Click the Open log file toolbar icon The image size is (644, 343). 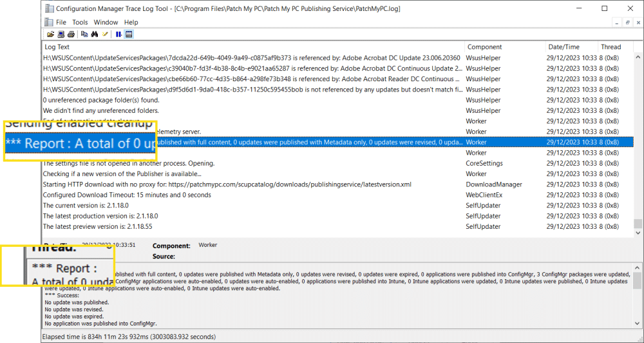50,35
